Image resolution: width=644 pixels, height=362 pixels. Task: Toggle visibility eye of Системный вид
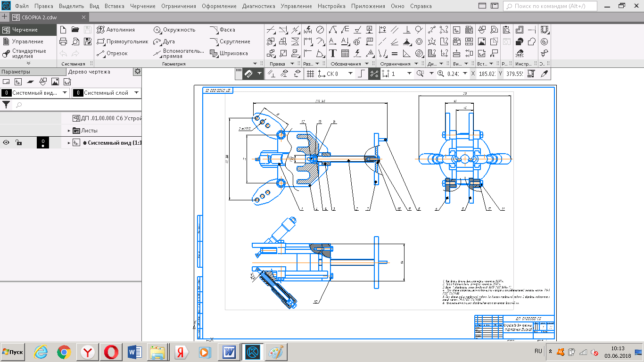pos(7,142)
